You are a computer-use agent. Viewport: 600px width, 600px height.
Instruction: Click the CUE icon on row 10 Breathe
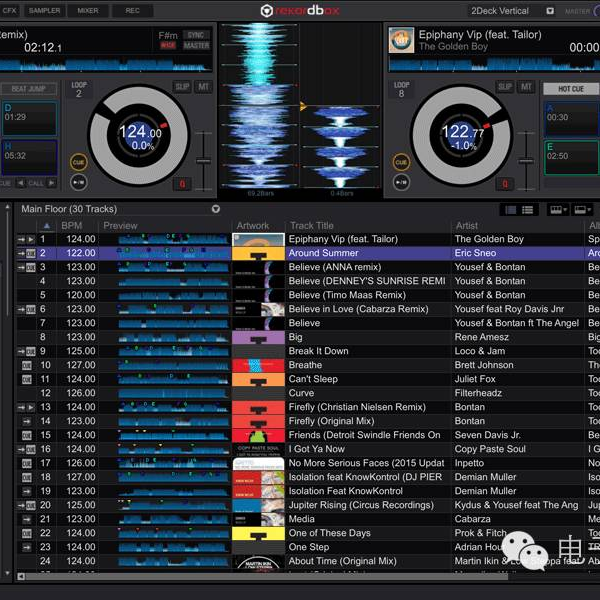(27, 365)
